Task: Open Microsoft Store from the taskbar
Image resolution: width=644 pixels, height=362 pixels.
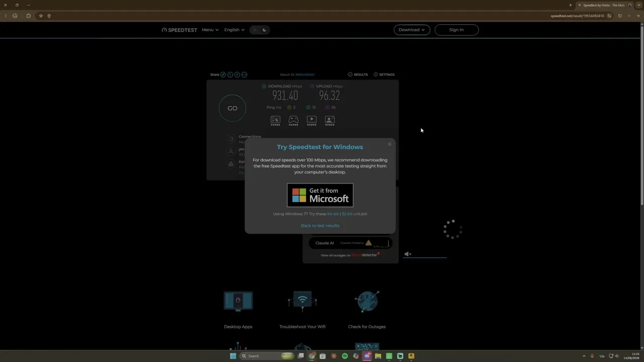Action: [x=323, y=356]
